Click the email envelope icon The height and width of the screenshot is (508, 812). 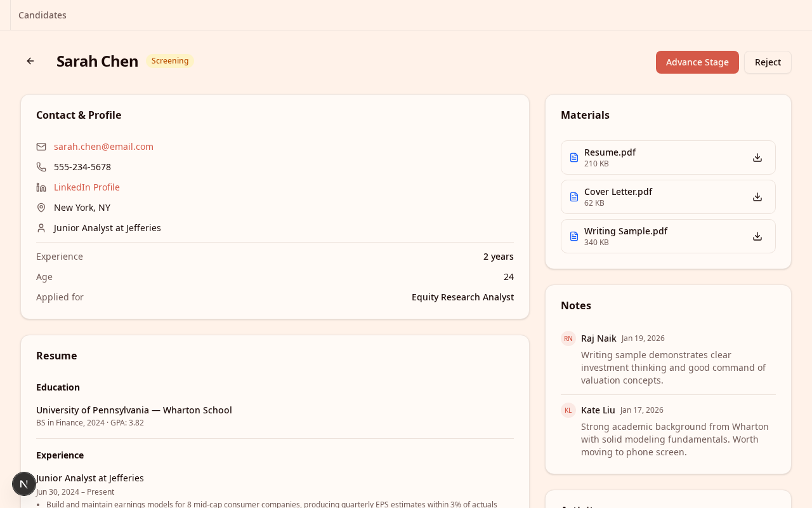point(41,147)
